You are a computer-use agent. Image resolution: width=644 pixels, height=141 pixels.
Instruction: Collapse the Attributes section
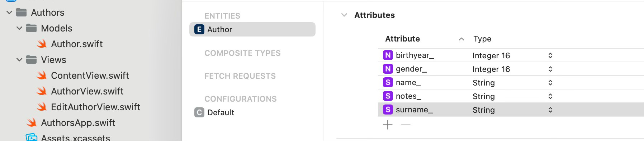click(344, 15)
